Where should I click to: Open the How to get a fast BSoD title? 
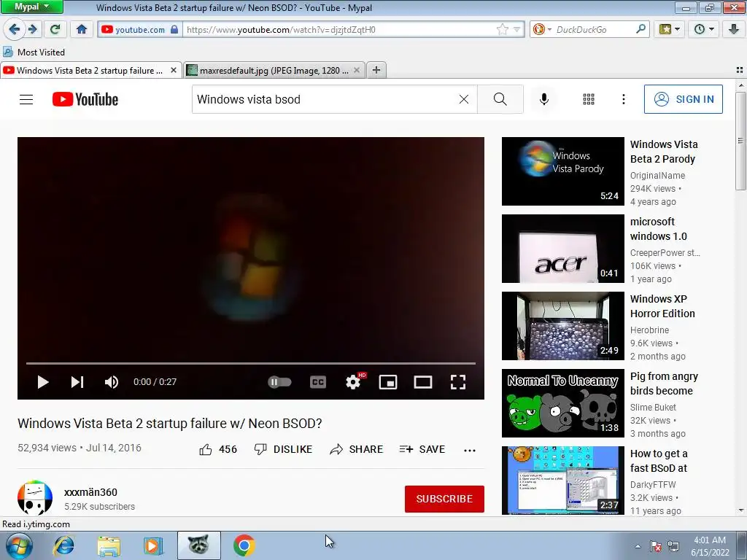(659, 461)
